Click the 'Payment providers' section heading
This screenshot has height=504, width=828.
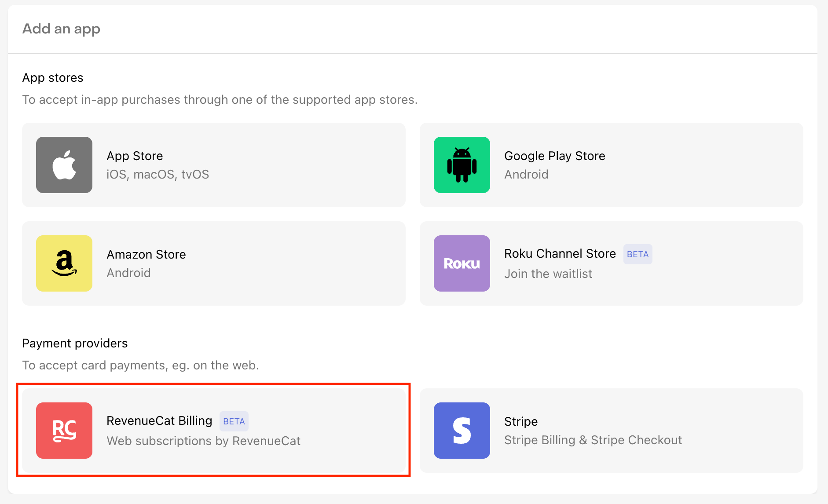(x=75, y=343)
